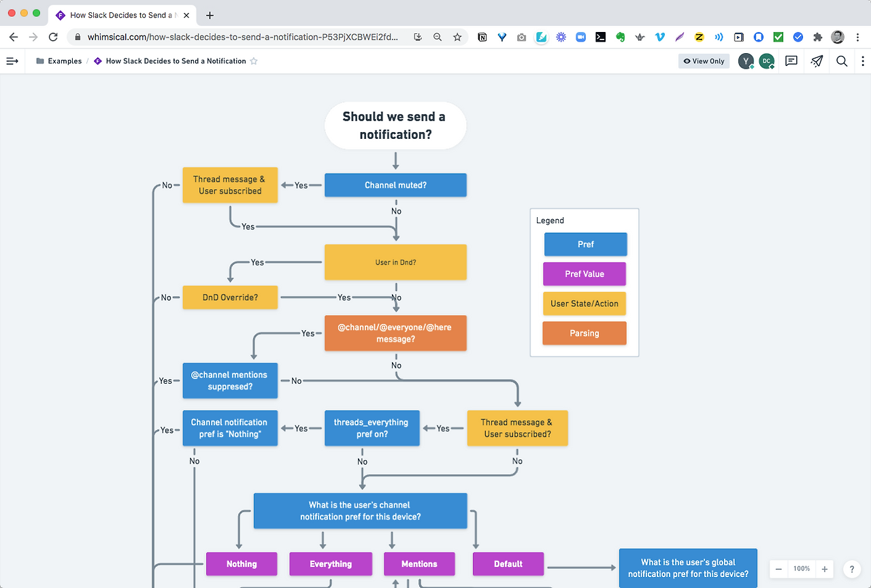Open the Notion extension

pos(482,37)
